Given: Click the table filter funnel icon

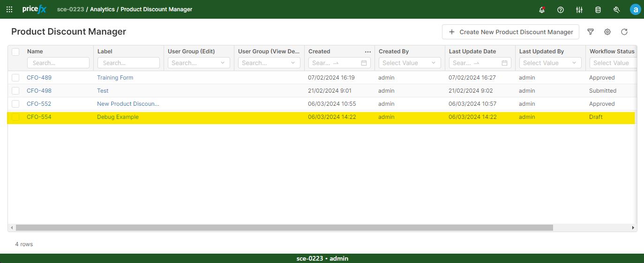Looking at the screenshot, I should coord(591,32).
